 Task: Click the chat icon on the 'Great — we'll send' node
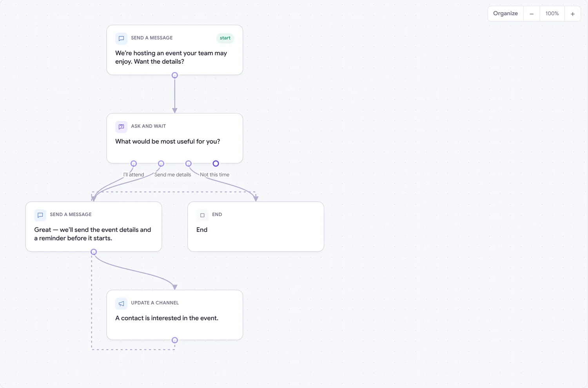point(40,215)
